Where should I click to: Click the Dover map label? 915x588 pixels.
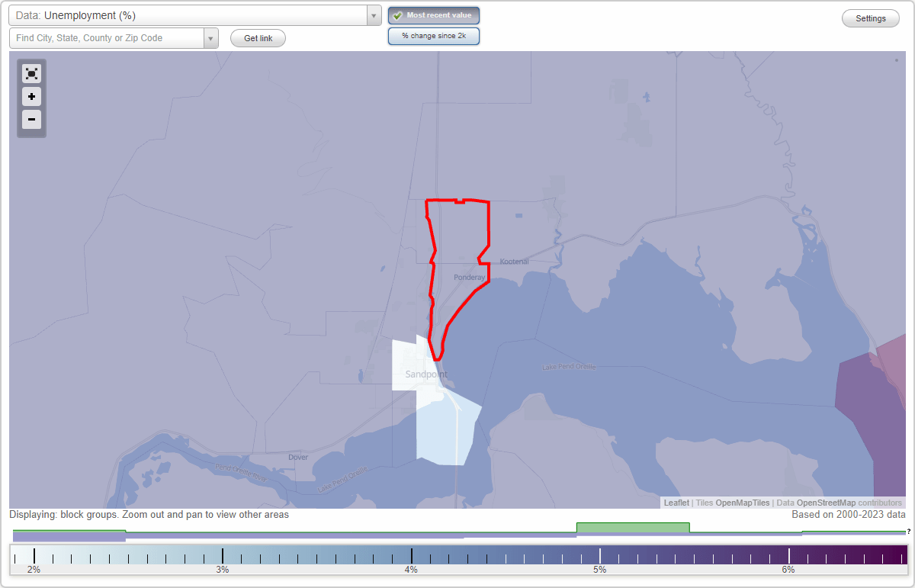[298, 458]
